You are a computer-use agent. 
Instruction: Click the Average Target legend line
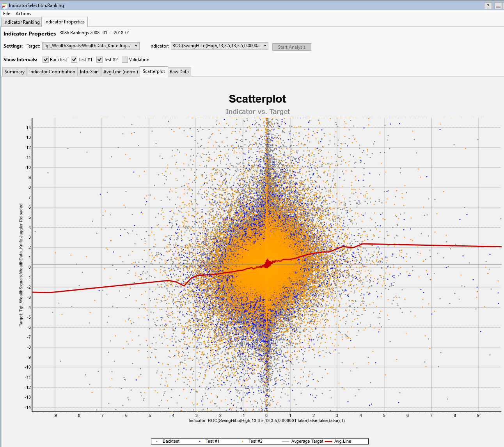[x=286, y=441]
